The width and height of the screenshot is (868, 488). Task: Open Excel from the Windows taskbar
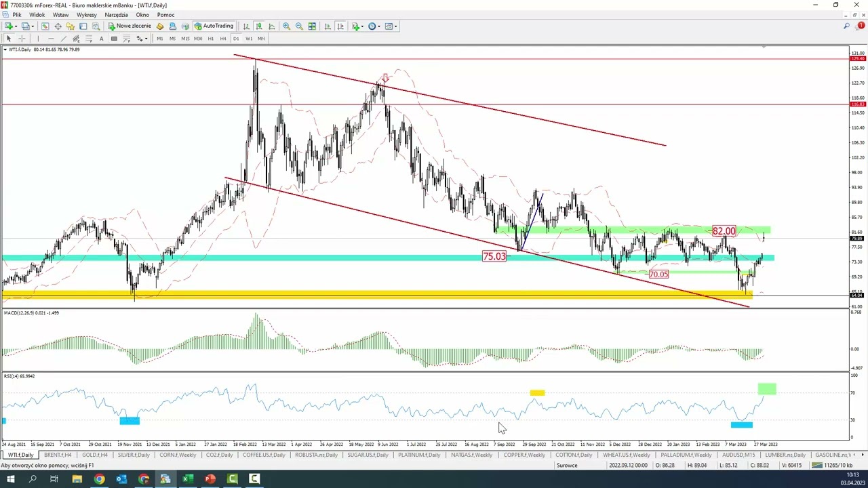click(x=188, y=479)
